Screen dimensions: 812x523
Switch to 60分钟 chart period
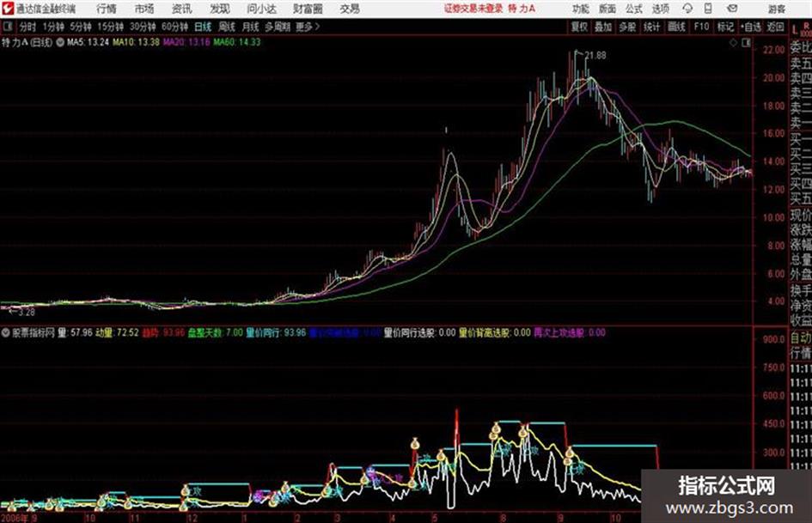point(174,27)
